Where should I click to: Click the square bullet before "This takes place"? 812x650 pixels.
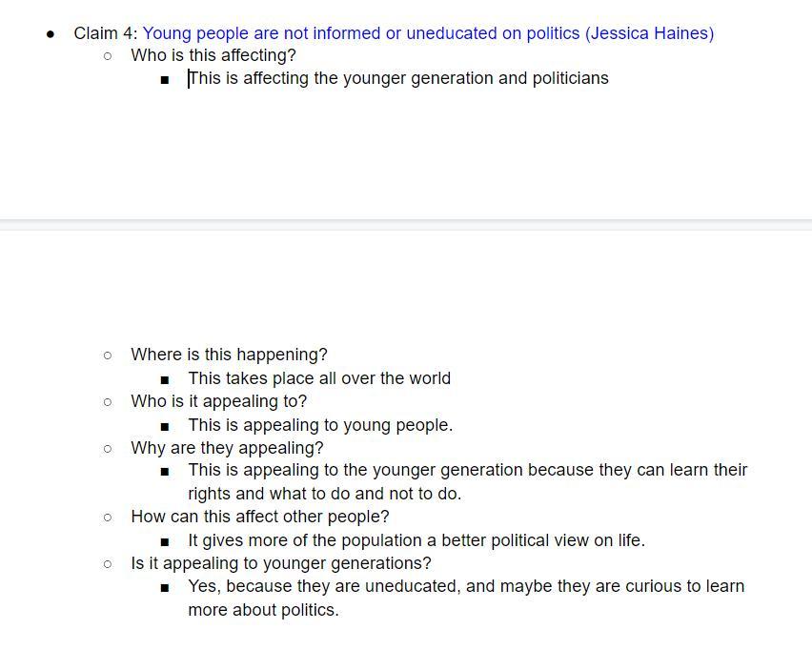coord(165,379)
